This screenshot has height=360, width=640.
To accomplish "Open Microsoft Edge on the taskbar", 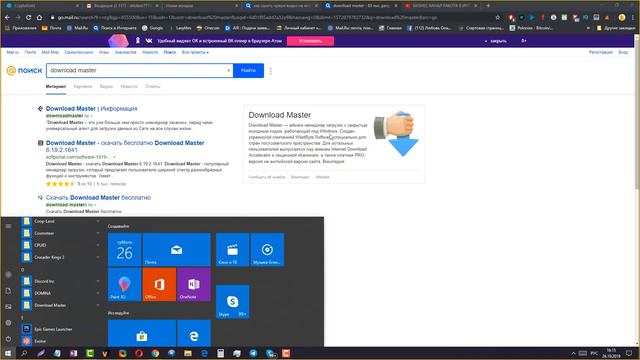I will click(204, 353).
